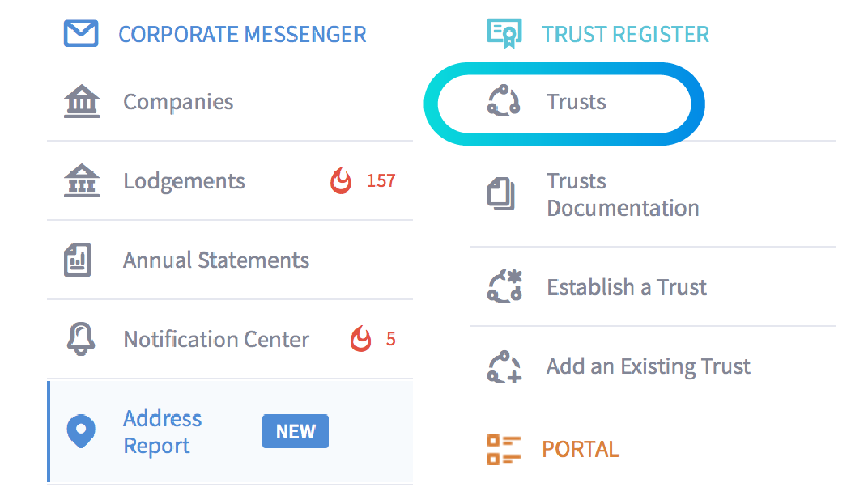Open Add an Existing Trust
Screen dimensions: 868x491
click(648, 366)
